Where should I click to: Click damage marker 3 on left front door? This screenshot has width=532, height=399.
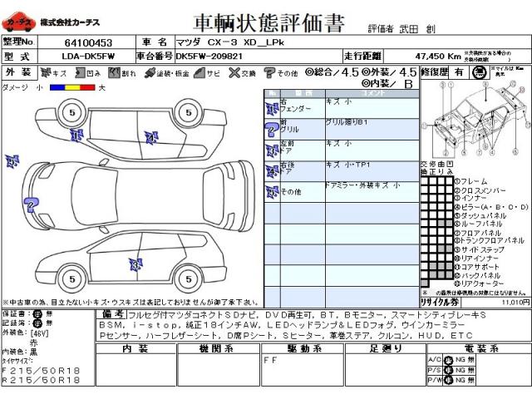coord(134,265)
